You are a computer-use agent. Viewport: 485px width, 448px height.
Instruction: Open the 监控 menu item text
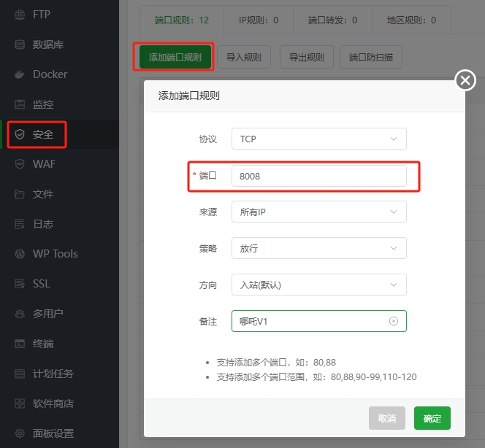[x=43, y=104]
